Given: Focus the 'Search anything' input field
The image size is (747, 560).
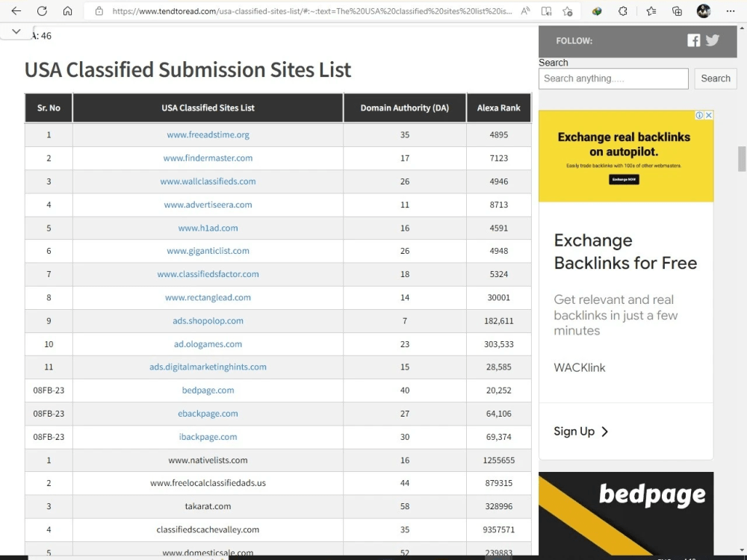Looking at the screenshot, I should pos(613,78).
